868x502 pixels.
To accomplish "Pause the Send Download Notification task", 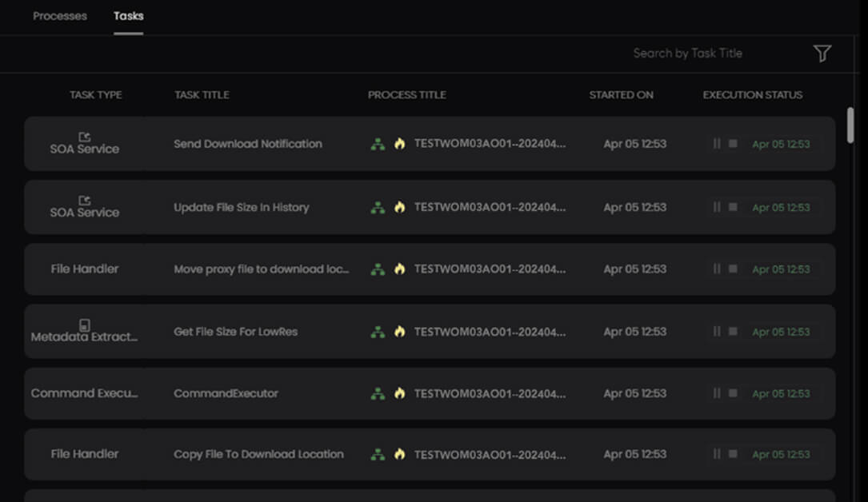I will [717, 144].
